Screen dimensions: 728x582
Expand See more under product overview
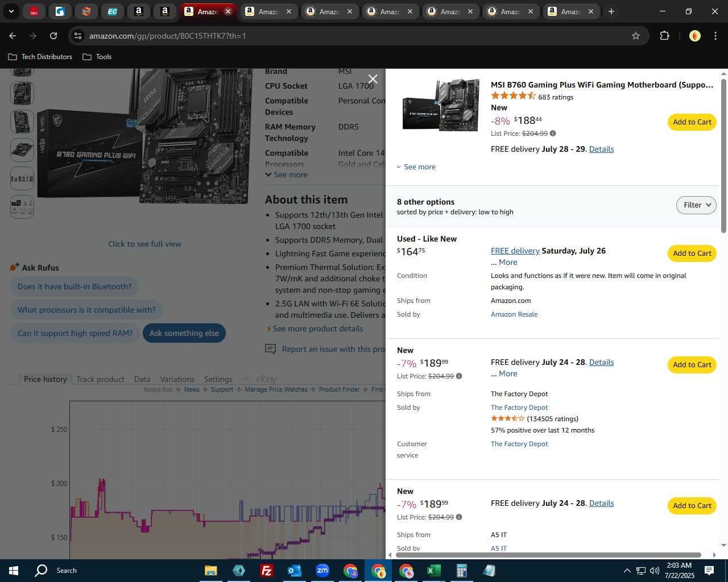click(286, 174)
